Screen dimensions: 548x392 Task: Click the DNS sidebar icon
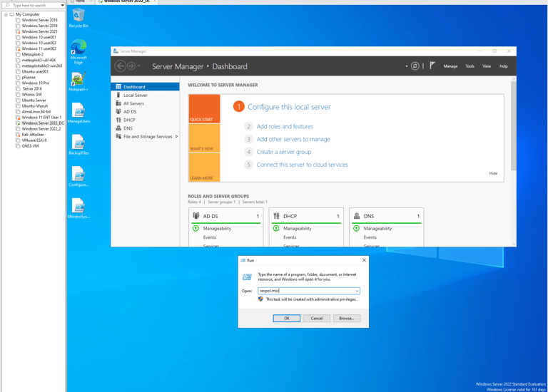click(118, 128)
